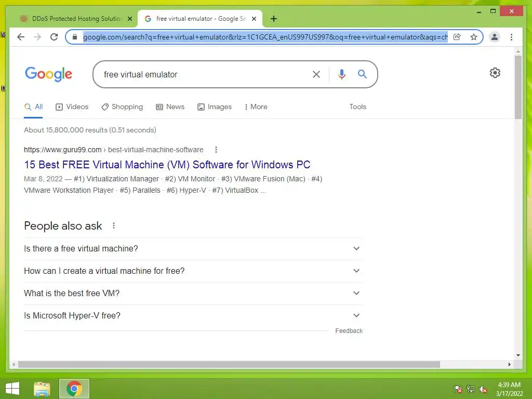
Task: Reload the page with the refresh icon
Action: pyautogui.click(x=54, y=37)
